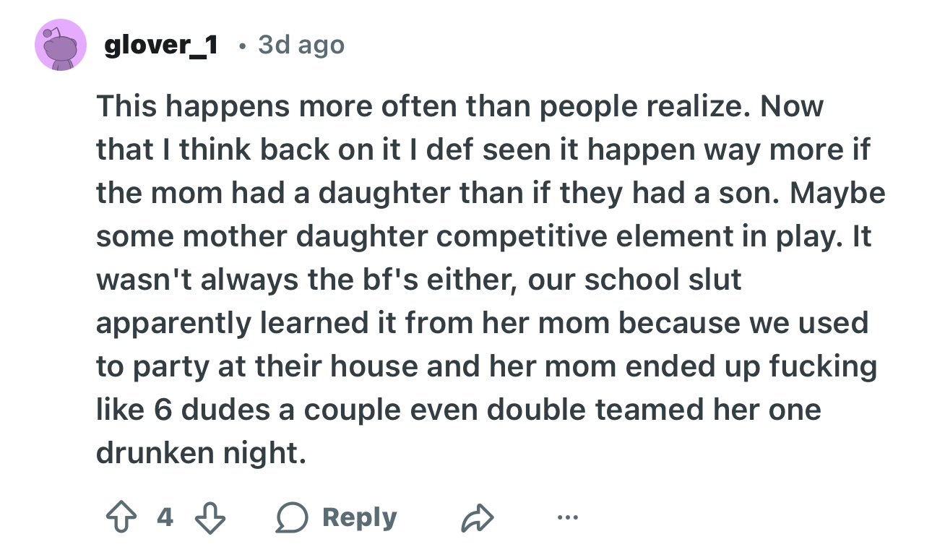This screenshot has width=932, height=560.
Task: Open the purple Snoo avatar
Action: pyautogui.click(x=60, y=46)
